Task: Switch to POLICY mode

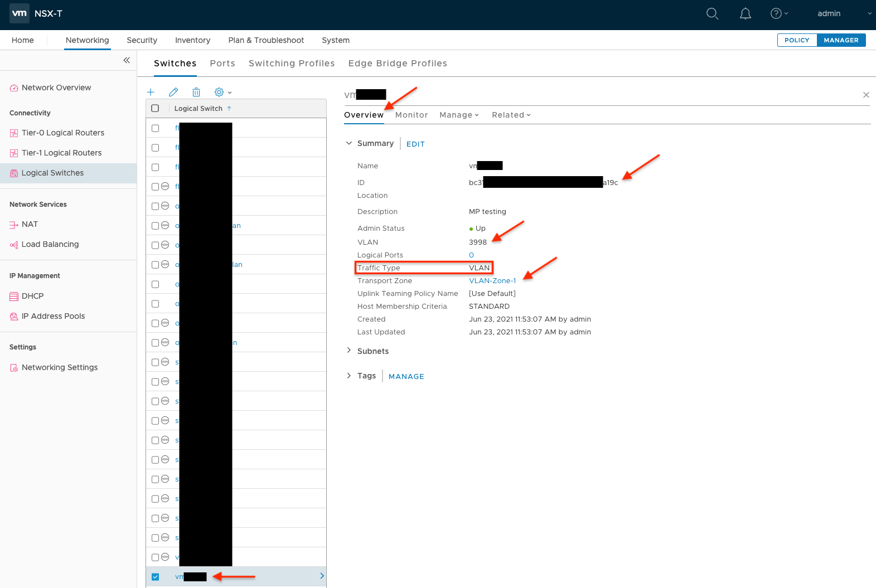Action: (x=797, y=40)
